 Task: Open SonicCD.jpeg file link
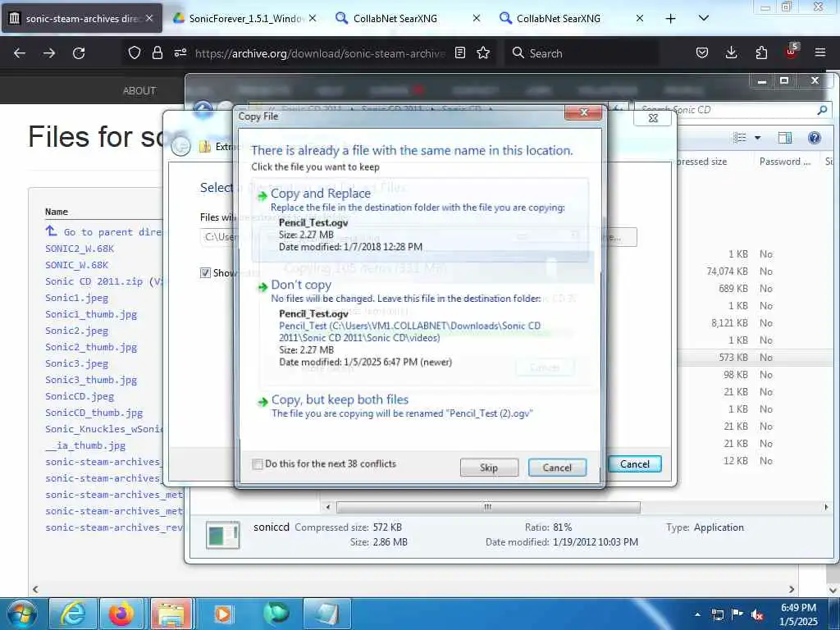tap(80, 396)
